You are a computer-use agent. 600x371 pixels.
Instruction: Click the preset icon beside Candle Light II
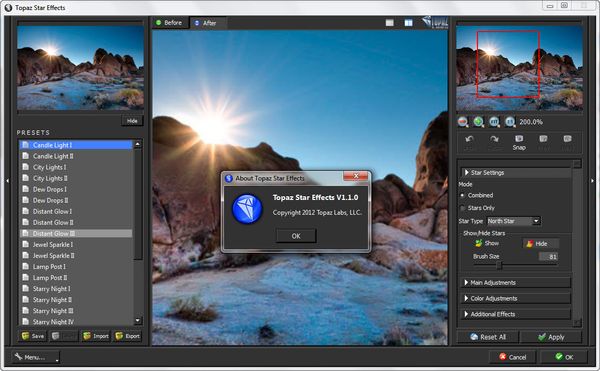pyautogui.click(x=26, y=156)
